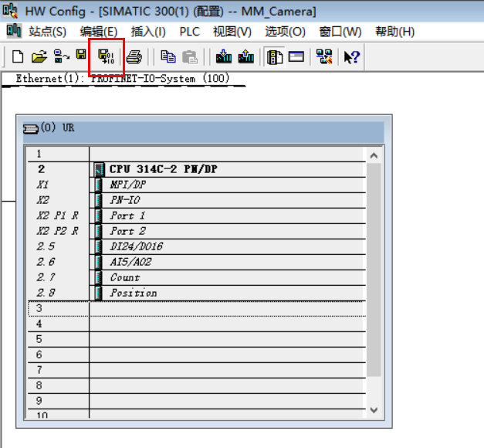484x448 pixels.
Task: Select the AI5/AO2 row
Action: (197, 262)
